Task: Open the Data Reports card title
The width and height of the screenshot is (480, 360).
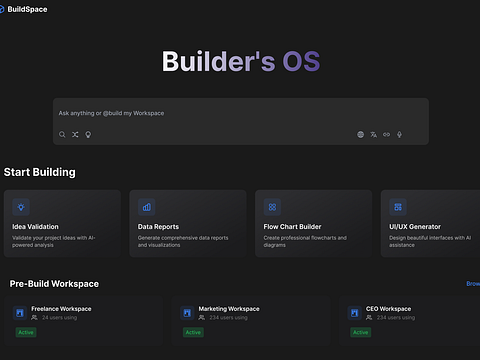Action: tap(158, 227)
